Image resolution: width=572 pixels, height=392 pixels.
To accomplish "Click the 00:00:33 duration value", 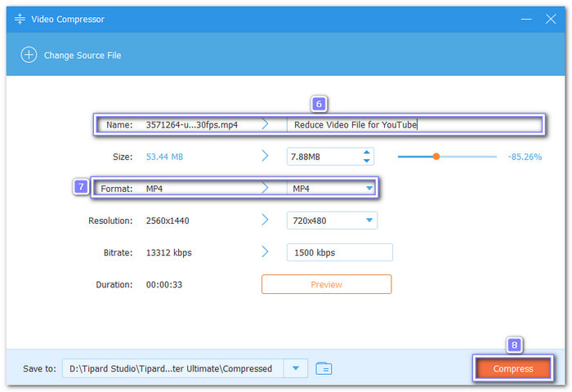I will coord(164,284).
